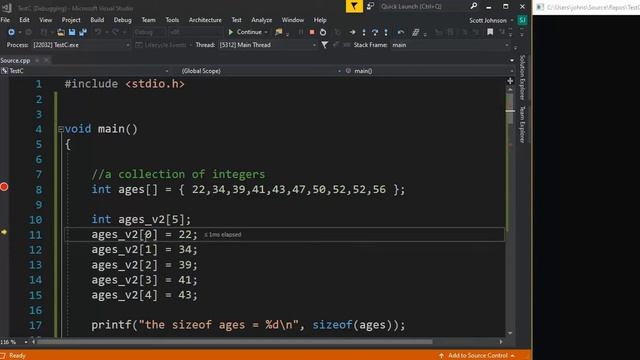The height and width of the screenshot is (360, 640).
Task: Open the Debug menu
Action: (122, 20)
